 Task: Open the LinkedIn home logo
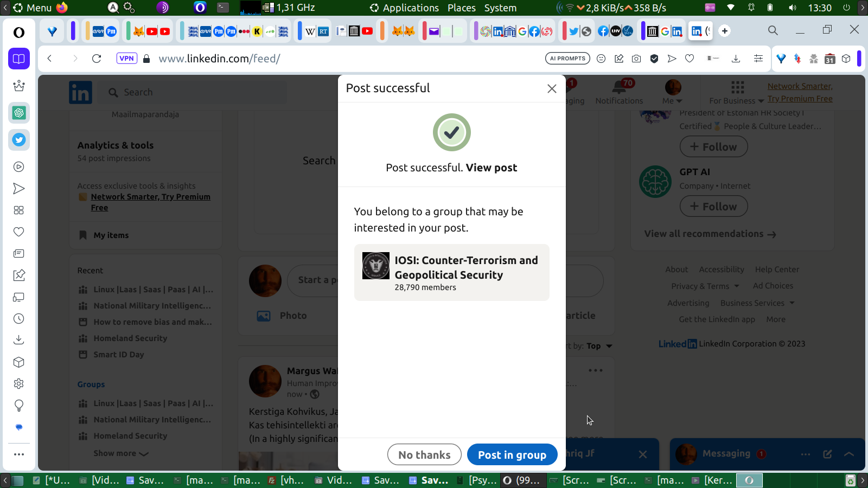[x=80, y=93]
